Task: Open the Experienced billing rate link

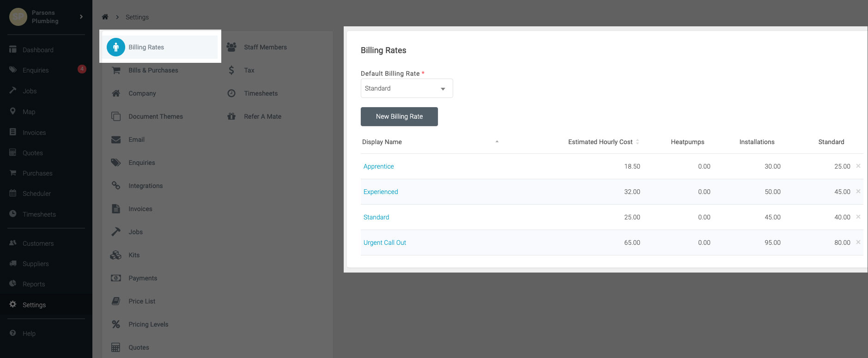Action: pos(381,192)
